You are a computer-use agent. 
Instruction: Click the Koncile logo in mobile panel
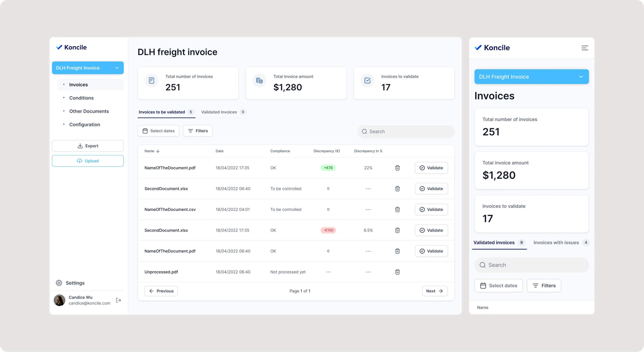pos(492,47)
